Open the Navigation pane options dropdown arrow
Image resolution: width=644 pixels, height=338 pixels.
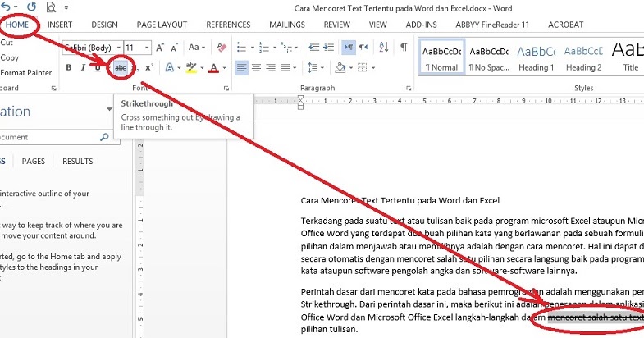point(109,109)
